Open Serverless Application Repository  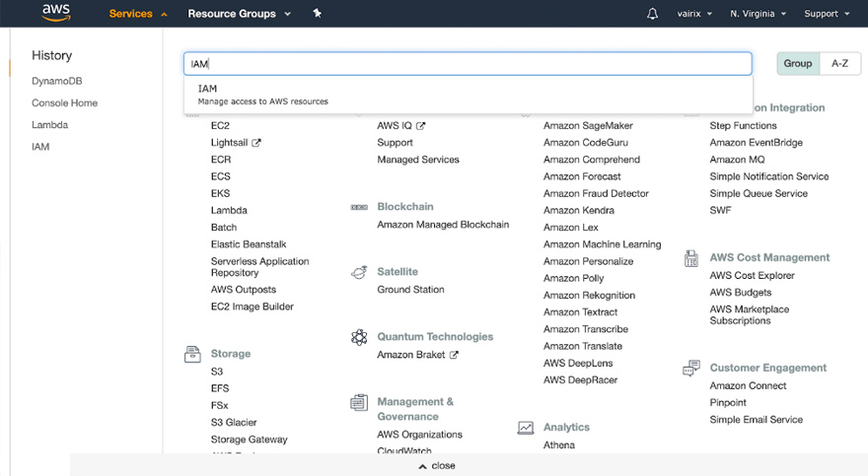(x=259, y=267)
